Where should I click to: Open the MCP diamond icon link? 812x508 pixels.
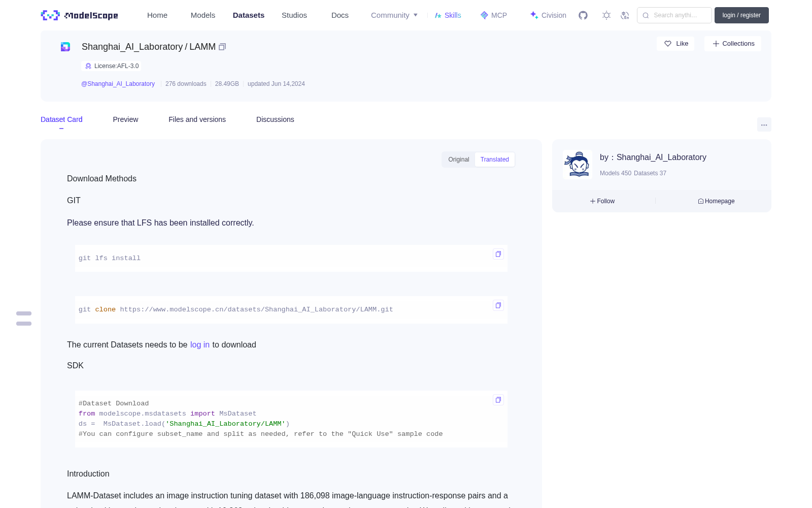(484, 15)
